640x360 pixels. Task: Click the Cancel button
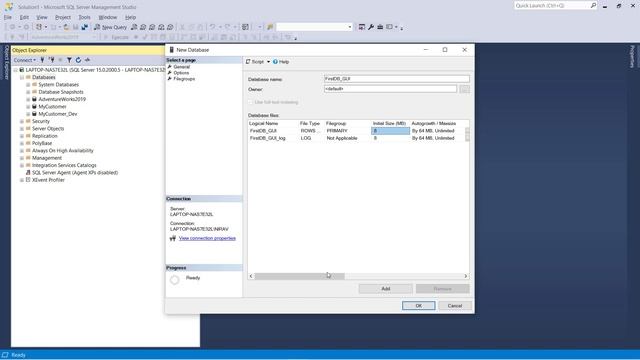click(x=455, y=306)
